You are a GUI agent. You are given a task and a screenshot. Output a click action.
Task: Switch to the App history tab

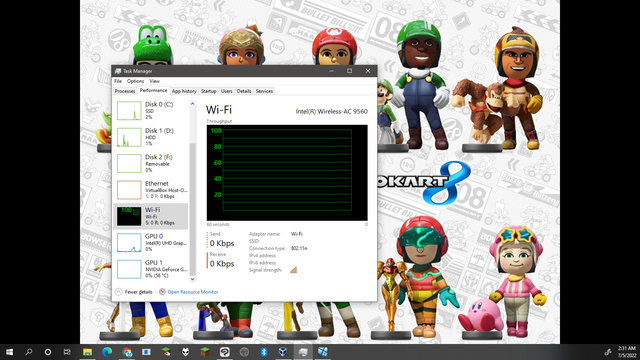point(184,91)
